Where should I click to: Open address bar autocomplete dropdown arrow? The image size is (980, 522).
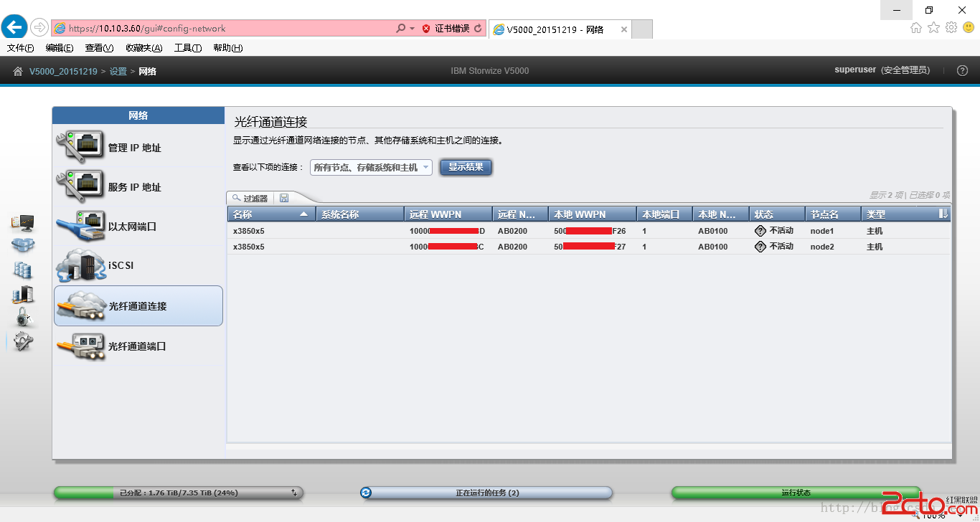click(412, 29)
